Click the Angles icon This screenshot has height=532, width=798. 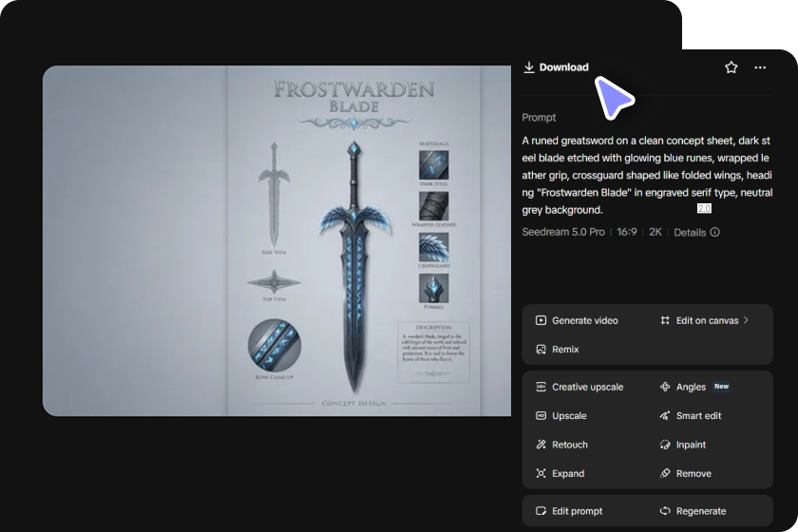[665, 387]
